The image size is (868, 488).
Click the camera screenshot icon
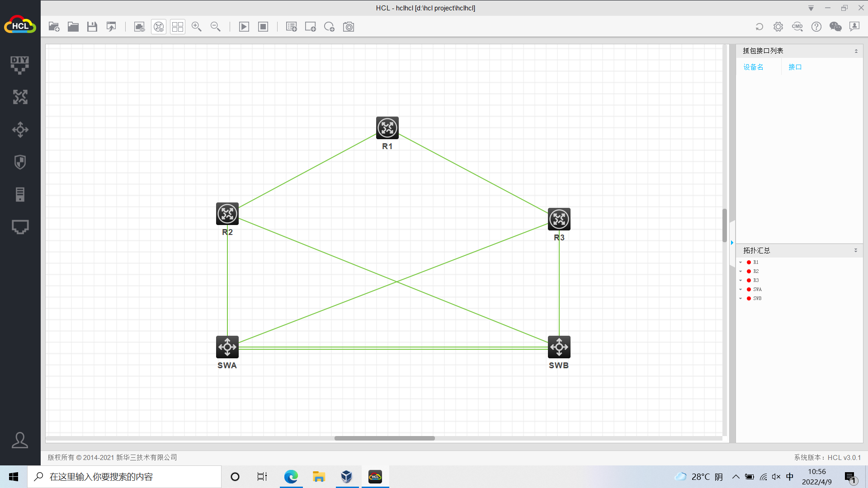click(x=349, y=27)
